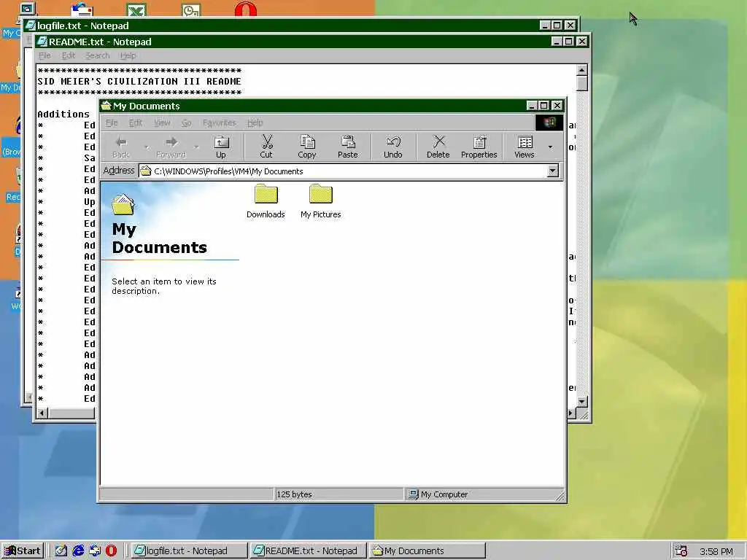Screen dimensions: 747x560
Task: Open Favorites menu in My Documents
Action: coord(219,122)
